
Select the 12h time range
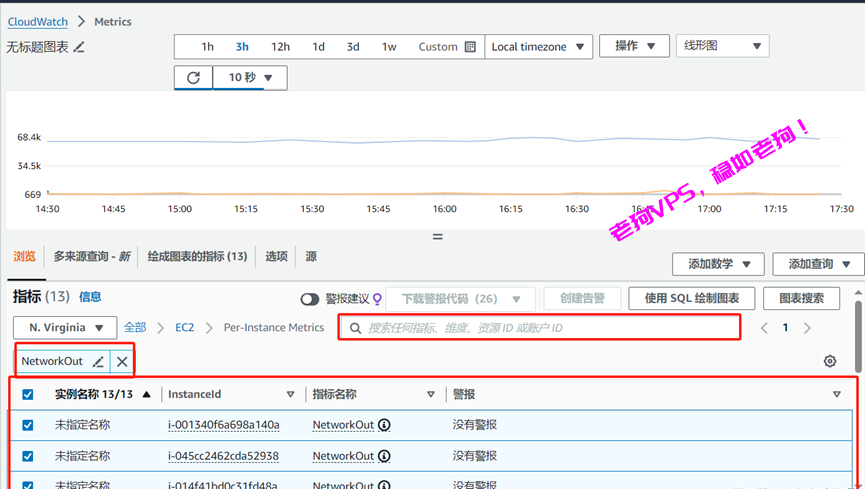[x=280, y=47]
